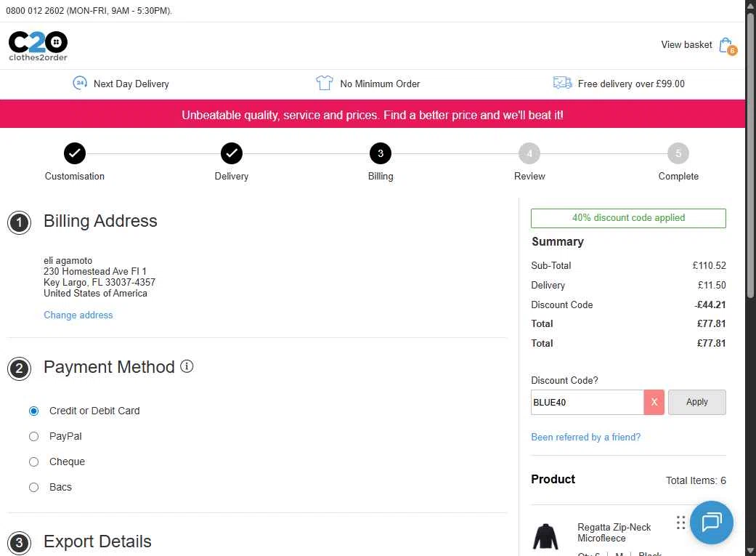Click the Delivery step checkmark circle
Image resolution: width=756 pixels, height=556 pixels.
pyautogui.click(x=232, y=153)
